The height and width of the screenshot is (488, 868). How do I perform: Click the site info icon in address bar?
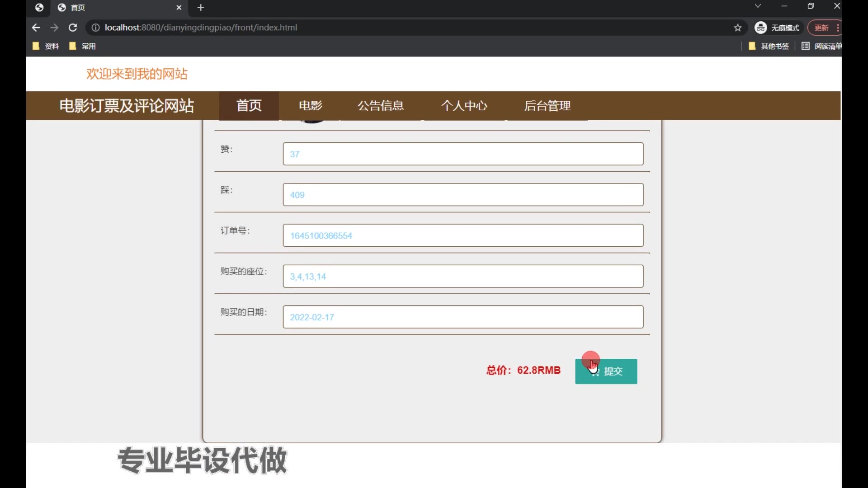(95, 28)
